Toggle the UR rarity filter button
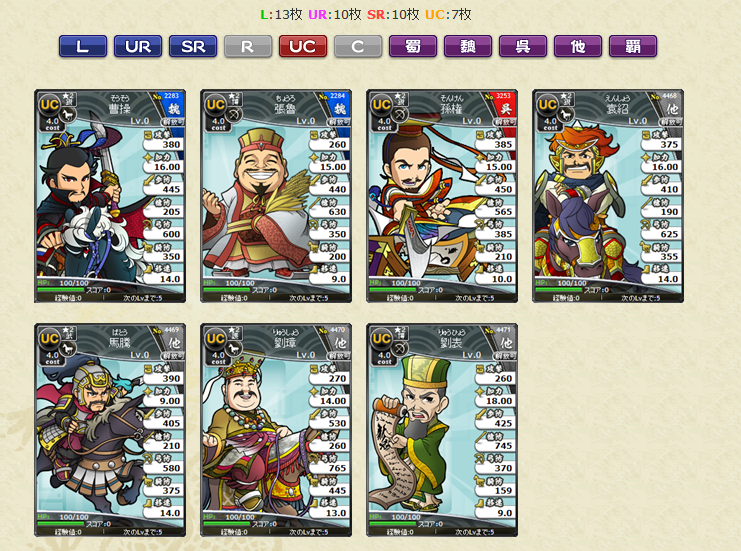 click(138, 46)
